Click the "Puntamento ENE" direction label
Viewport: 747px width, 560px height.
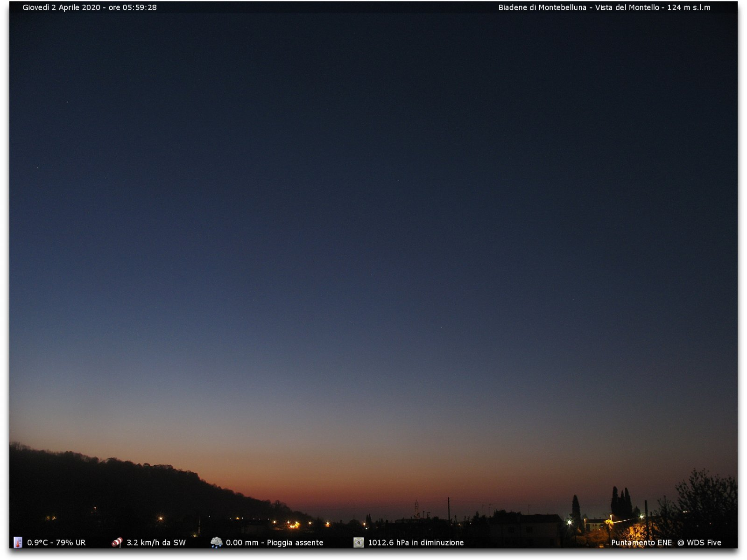pyautogui.click(x=641, y=543)
